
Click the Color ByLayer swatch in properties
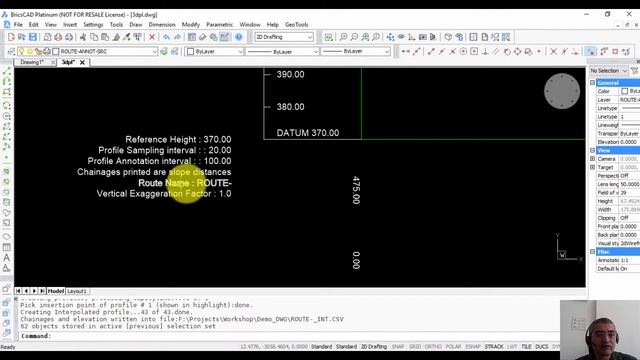click(x=624, y=91)
